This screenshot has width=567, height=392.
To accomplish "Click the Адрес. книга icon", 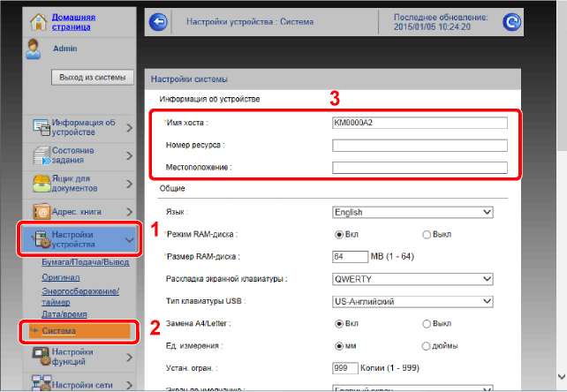I will 41,212.
